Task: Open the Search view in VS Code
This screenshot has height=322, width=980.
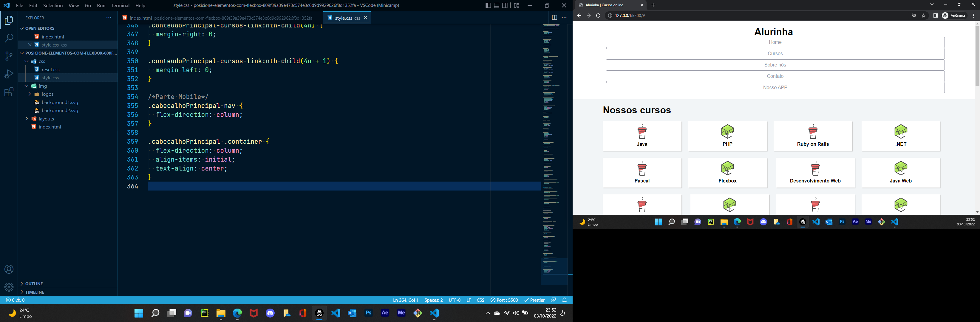Action: point(9,38)
